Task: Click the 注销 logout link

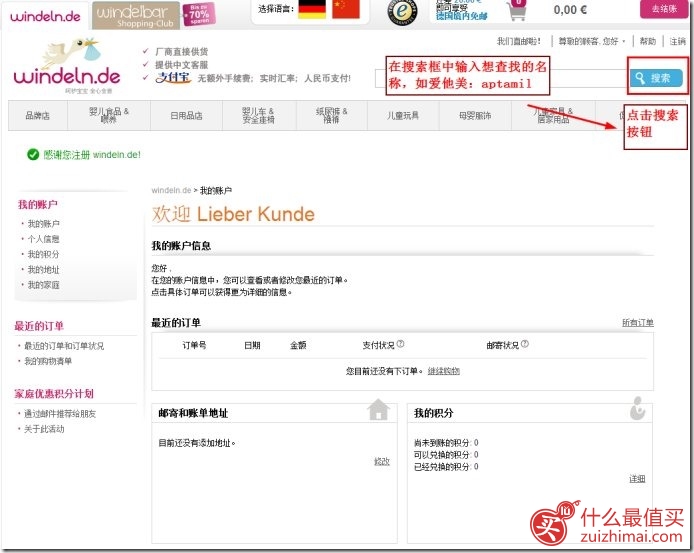Action: point(678,41)
